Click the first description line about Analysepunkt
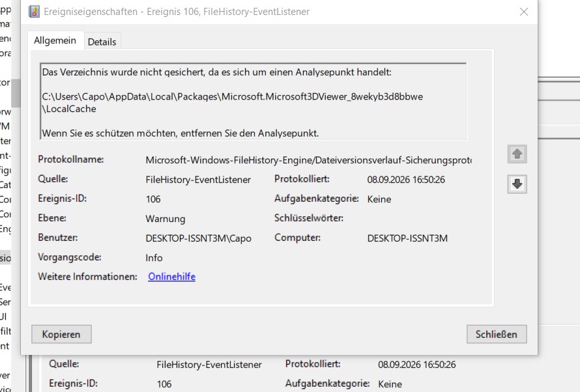The width and height of the screenshot is (580, 392). [217, 72]
